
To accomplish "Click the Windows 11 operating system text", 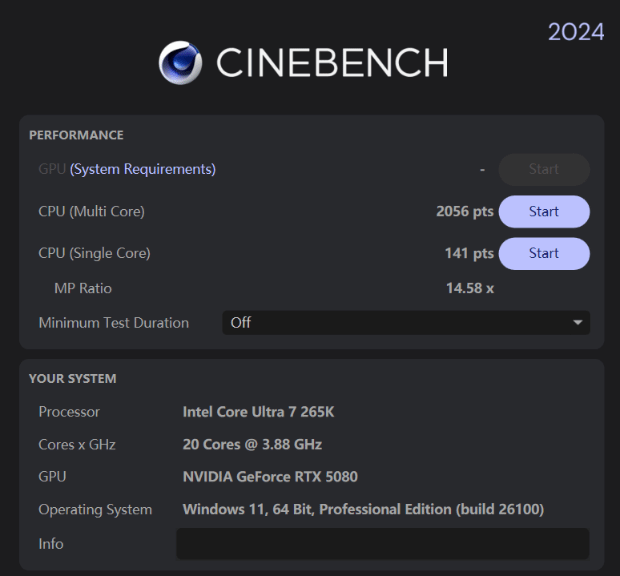I will coord(363,510).
